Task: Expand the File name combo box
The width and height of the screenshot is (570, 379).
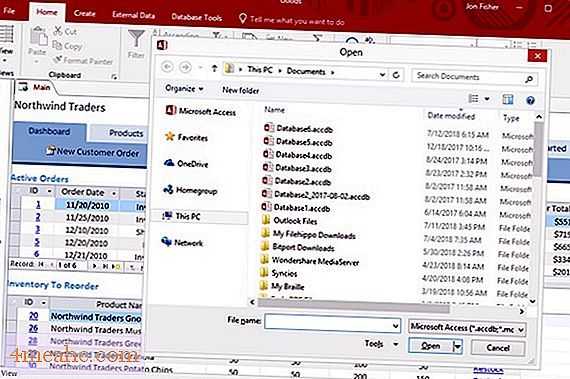Action: 396,326
